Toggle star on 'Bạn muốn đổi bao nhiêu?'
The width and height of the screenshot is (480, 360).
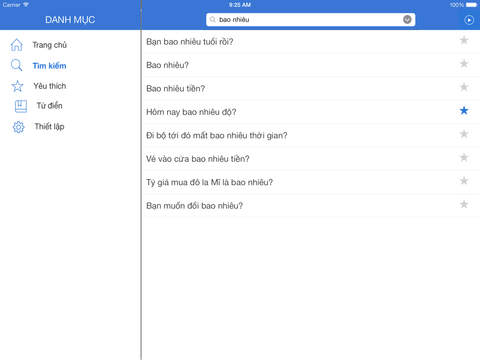[x=464, y=204]
